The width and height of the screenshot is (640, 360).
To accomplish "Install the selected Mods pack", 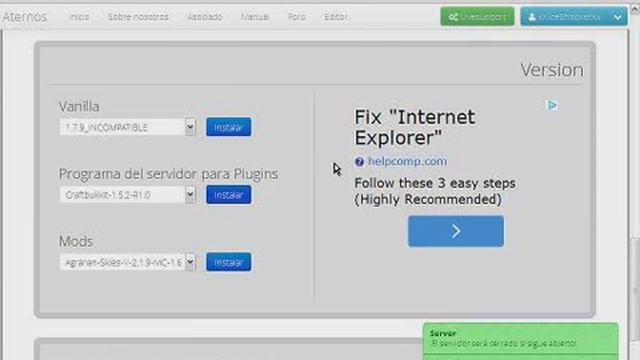I will (229, 262).
